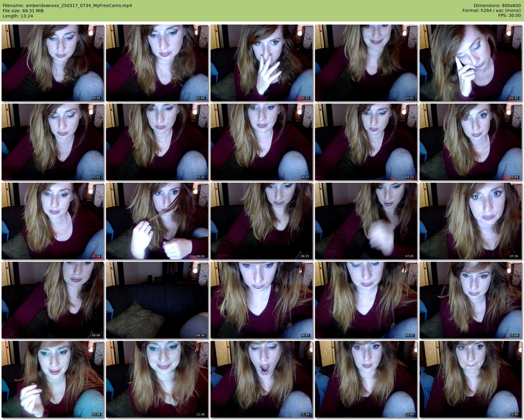Click the 'Length: 13:24' text

pyautogui.click(x=18, y=16)
